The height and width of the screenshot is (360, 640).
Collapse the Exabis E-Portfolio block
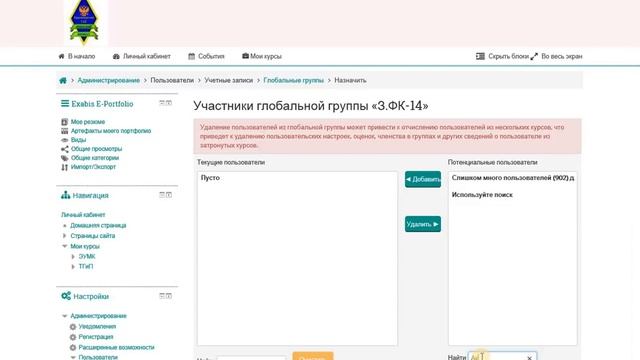point(162,103)
